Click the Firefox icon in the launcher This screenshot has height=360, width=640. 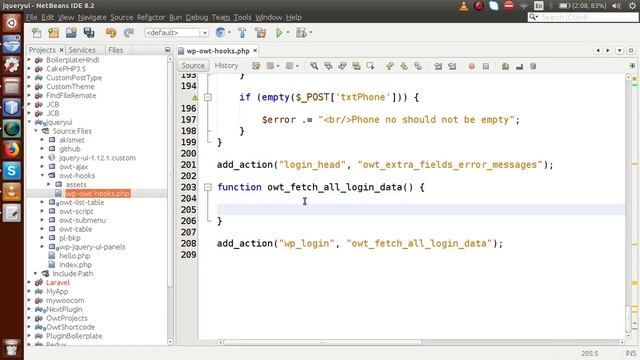[x=11, y=150]
